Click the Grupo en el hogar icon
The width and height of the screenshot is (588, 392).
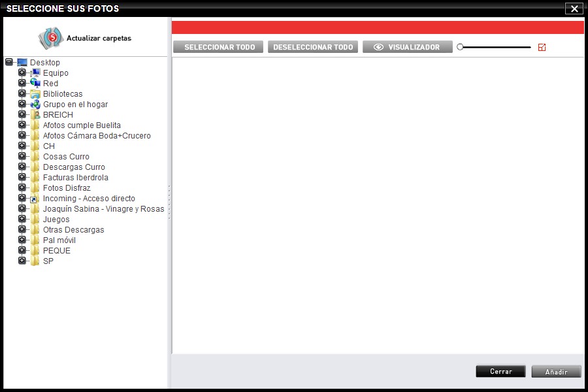click(35, 105)
